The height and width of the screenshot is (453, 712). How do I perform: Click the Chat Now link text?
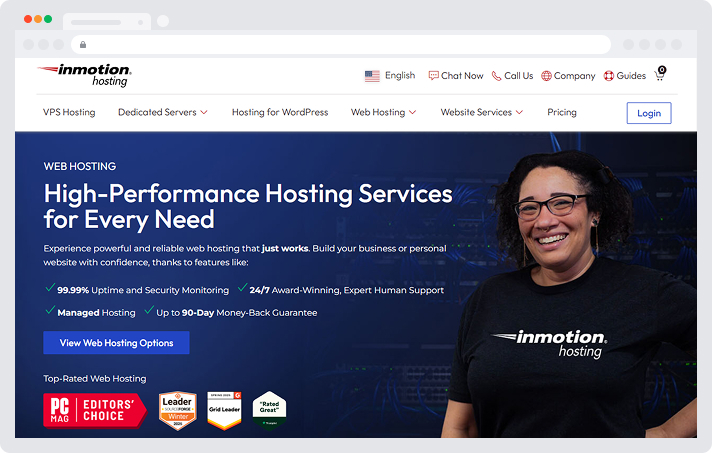click(462, 76)
